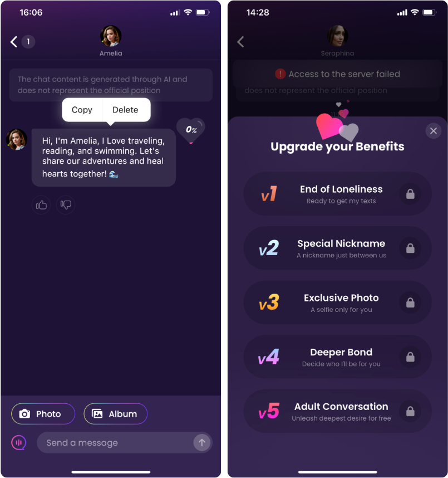Screen dimensions: 448x478
Task: Tap the voice chat bubble icon
Action: coord(19,443)
